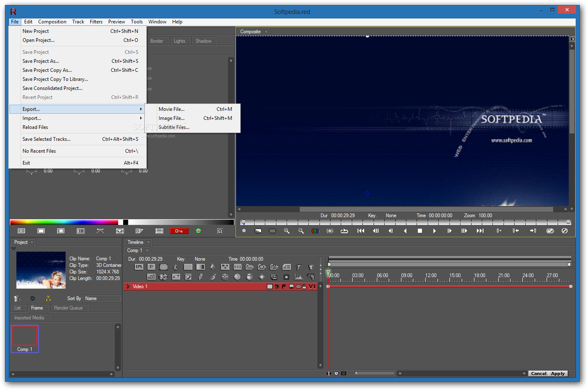Viewport: 588px width, 390px height.
Task: Open the Import submenu
Action: [x=77, y=118]
